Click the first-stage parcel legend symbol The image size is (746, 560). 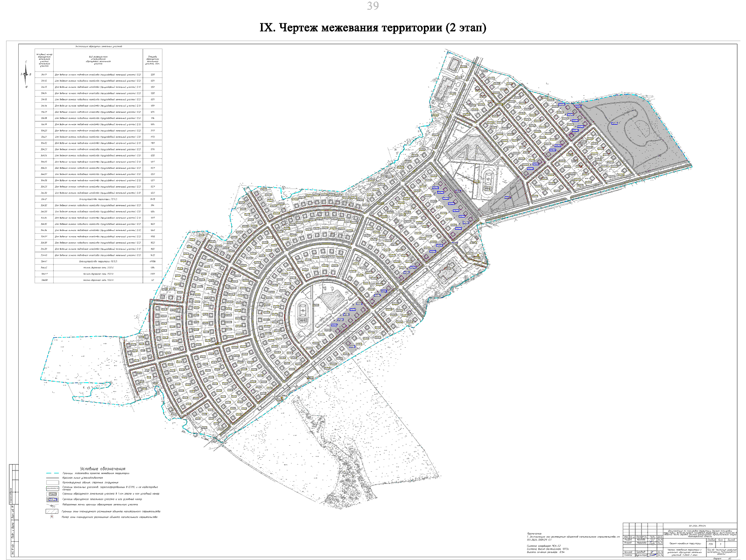tap(52, 494)
